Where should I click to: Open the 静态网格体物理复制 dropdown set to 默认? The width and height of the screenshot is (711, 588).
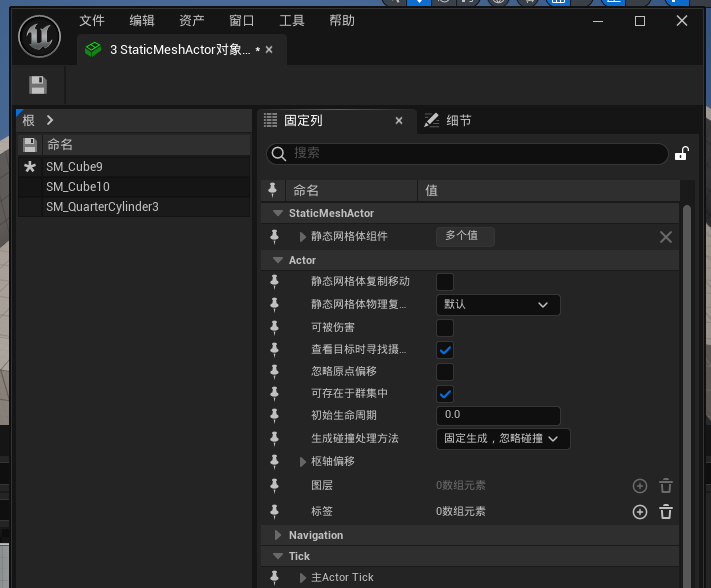498,305
